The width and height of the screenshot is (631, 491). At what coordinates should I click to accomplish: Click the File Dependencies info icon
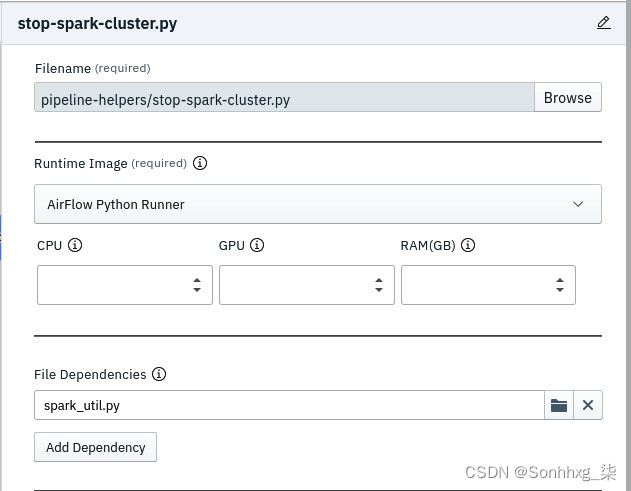tap(159, 374)
